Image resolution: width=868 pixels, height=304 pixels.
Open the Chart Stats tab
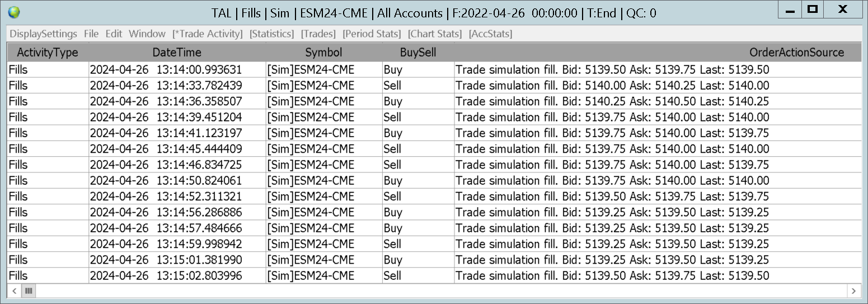(435, 34)
